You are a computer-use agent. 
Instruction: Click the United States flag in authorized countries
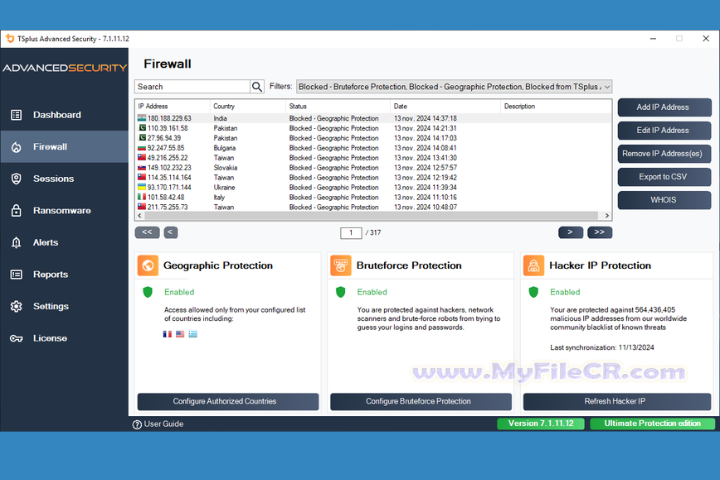(x=180, y=334)
